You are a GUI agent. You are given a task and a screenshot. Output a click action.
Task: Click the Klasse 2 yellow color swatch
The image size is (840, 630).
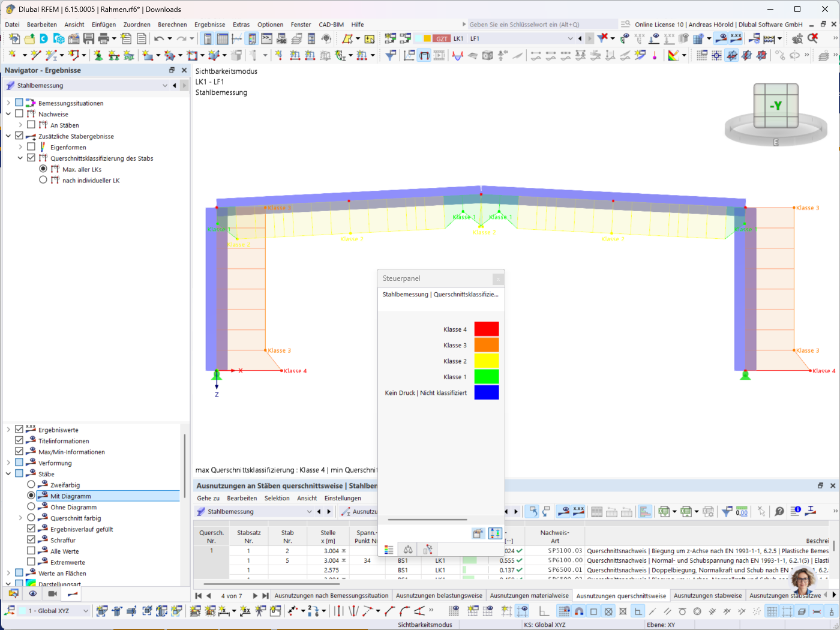point(487,361)
